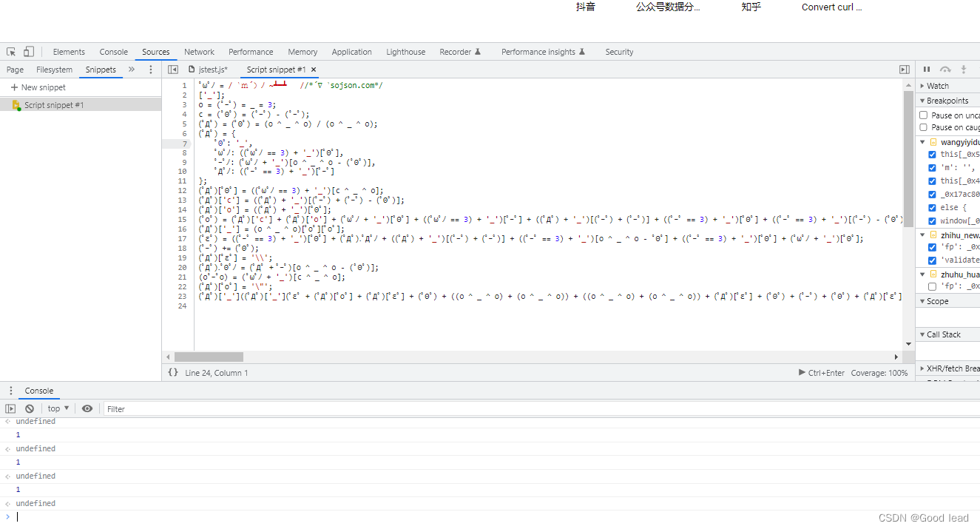The image size is (980, 529).
Task: Select the inspect element tool
Action: tap(11, 51)
